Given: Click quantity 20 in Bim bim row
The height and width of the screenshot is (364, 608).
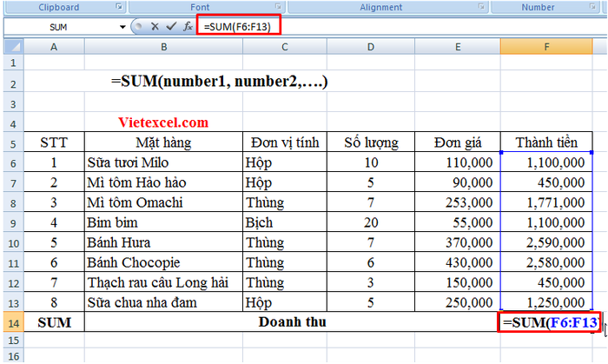Looking at the screenshot, I should (x=371, y=222).
